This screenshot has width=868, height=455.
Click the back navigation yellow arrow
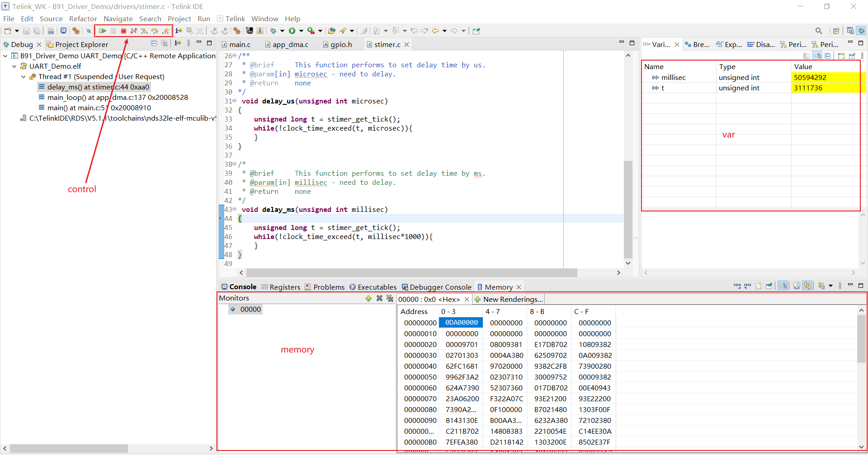point(435,31)
